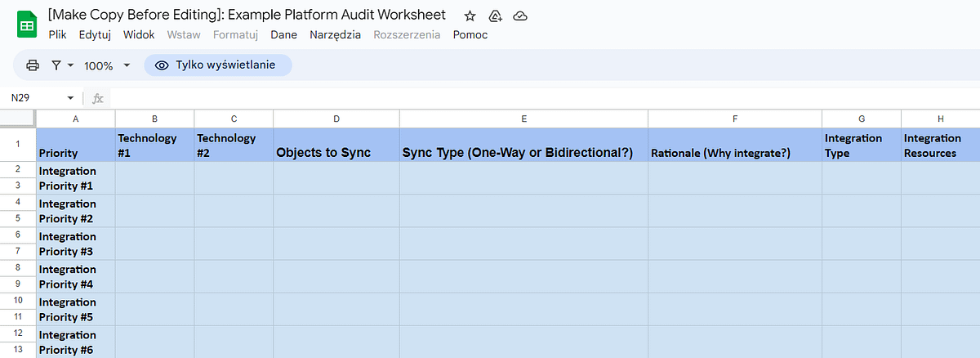Open the Widok menu
980x358 pixels.
[x=139, y=35]
